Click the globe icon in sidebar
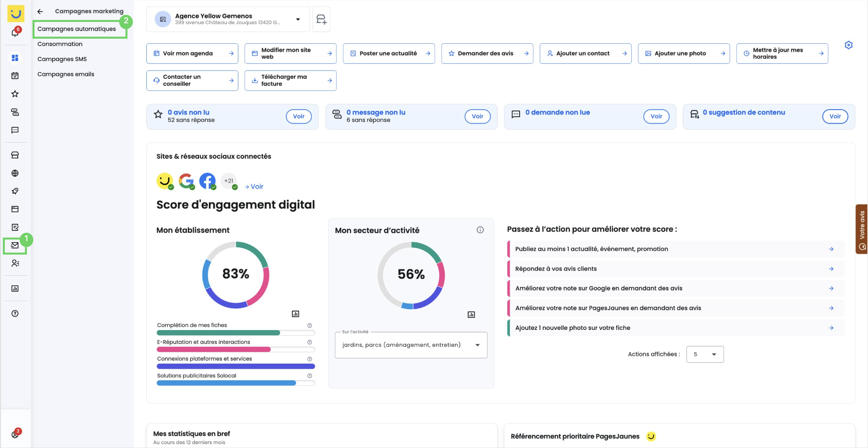This screenshot has width=868, height=448. [15, 173]
